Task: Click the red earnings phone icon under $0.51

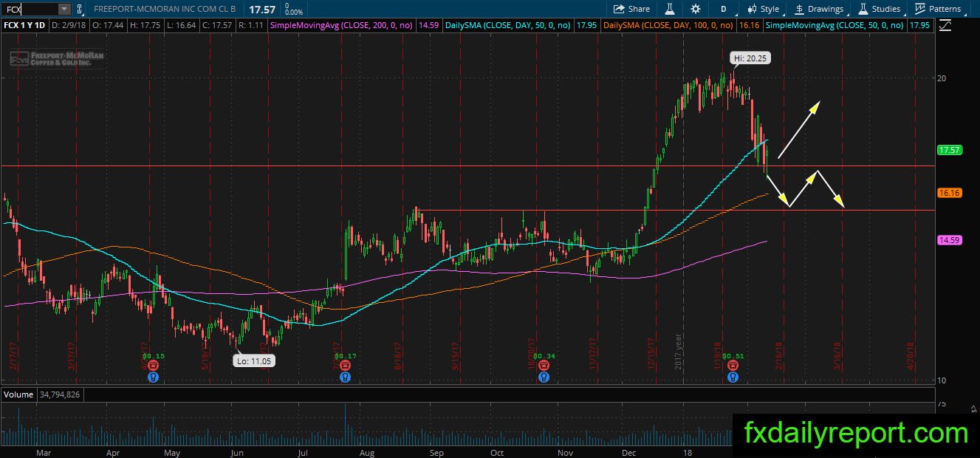Action: pos(733,366)
